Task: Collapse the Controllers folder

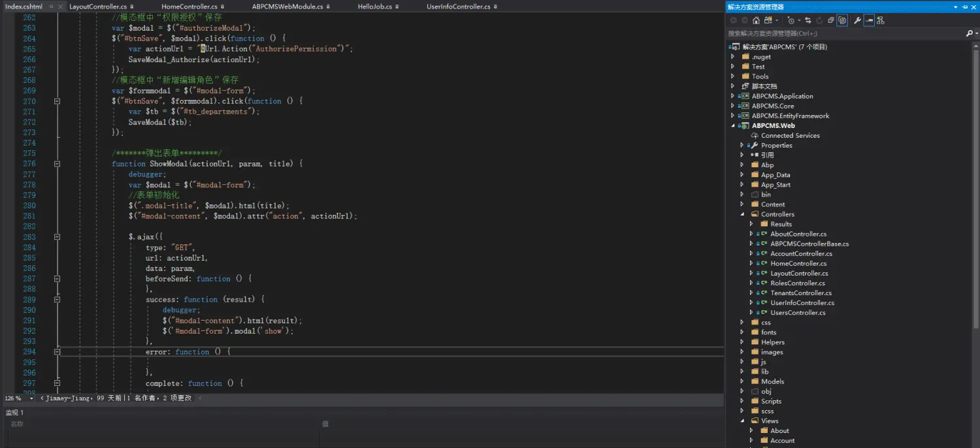Action: click(742, 214)
